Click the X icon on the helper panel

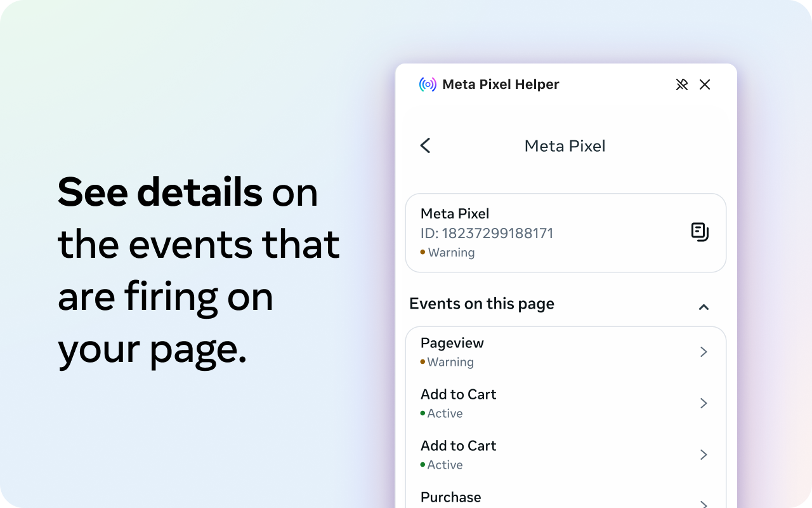pyautogui.click(x=705, y=84)
